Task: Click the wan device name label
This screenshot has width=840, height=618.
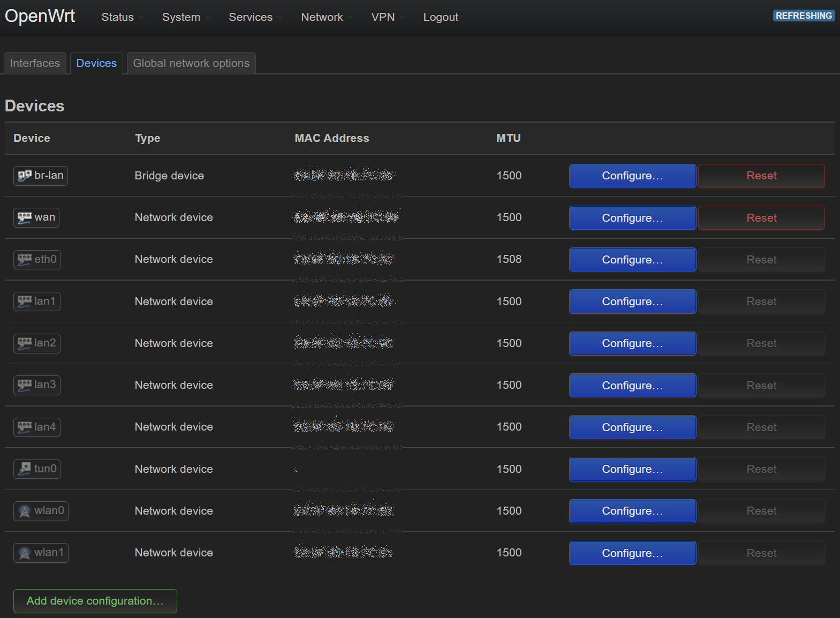Action: click(x=45, y=217)
